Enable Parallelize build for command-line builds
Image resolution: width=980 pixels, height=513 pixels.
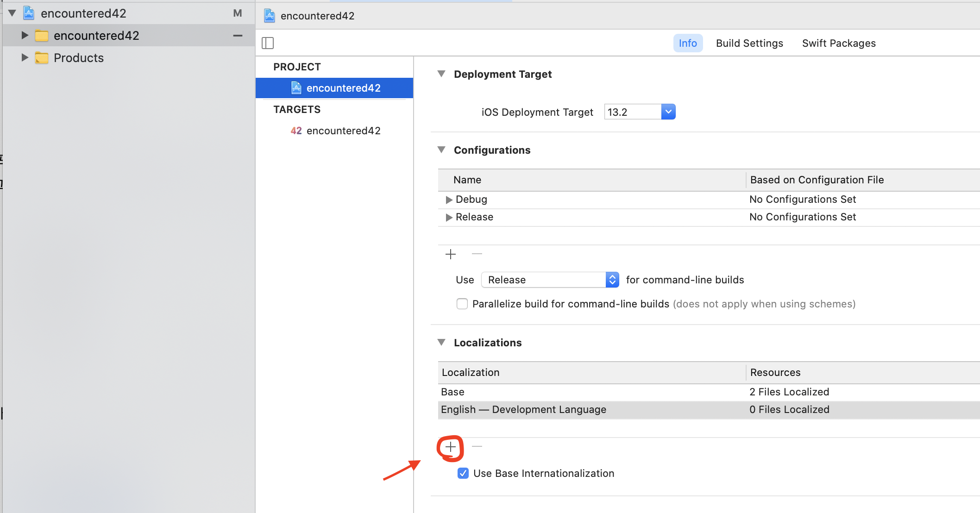462,304
